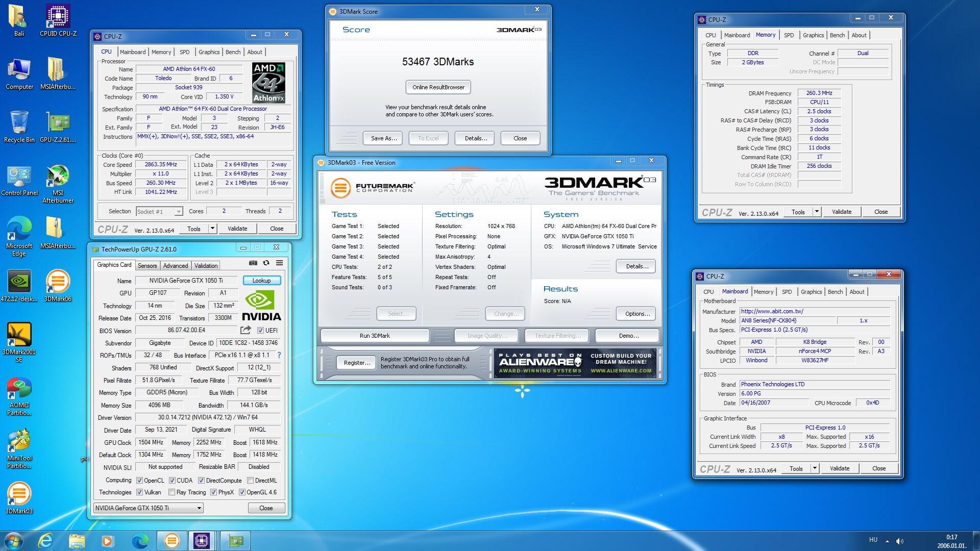The image size is (980, 551).
Task: Show hidden tray icons arrow
Action: (x=887, y=541)
